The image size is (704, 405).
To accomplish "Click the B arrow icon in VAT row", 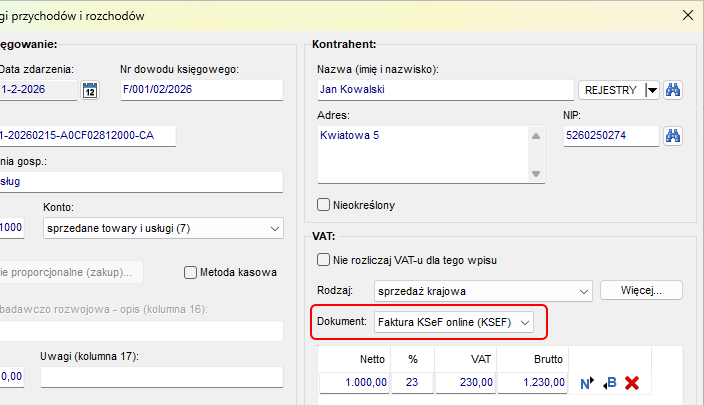I will [x=610, y=383].
